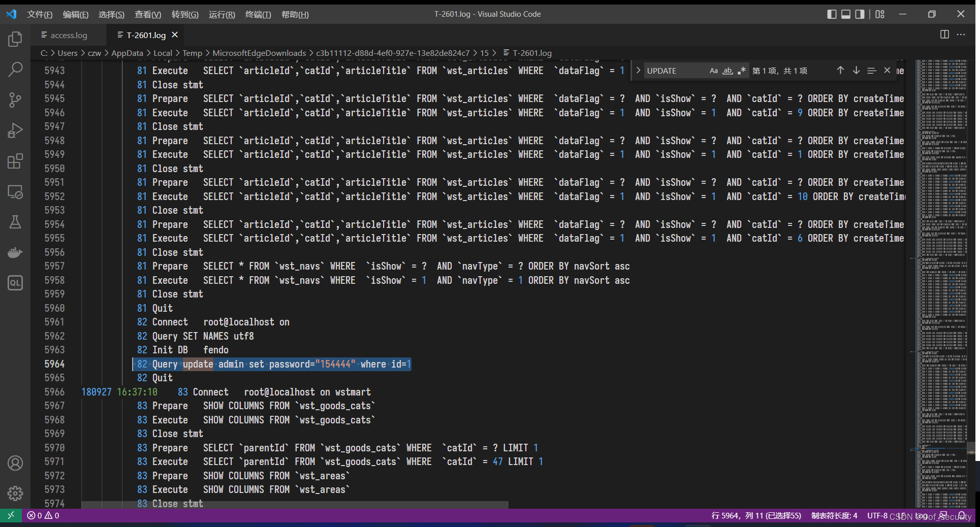Viewport: 980px width, 527px height.
Task: Open the Extensions view
Action: click(15, 161)
